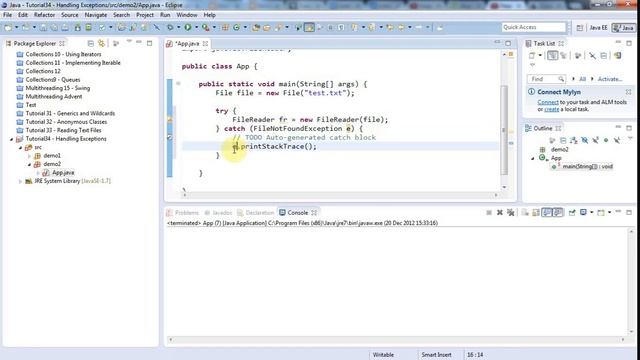Image resolution: width=640 pixels, height=360 pixels.
Task: Click the Debug bug icon in toolbar
Action: click(x=170, y=27)
